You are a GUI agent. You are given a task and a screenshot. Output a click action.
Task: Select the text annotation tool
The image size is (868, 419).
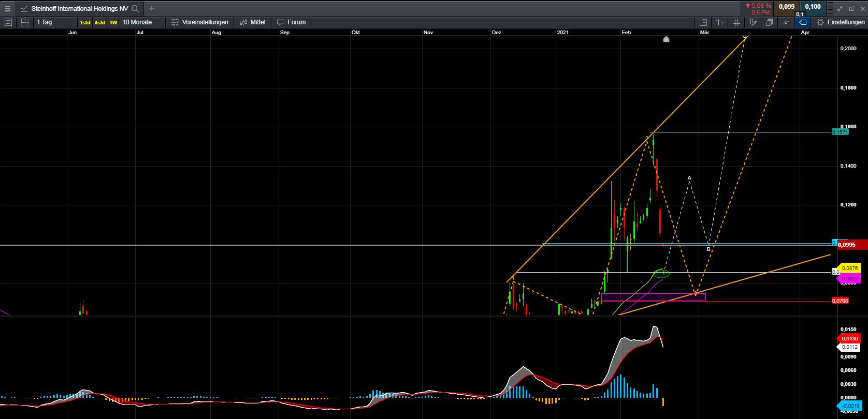(x=720, y=22)
